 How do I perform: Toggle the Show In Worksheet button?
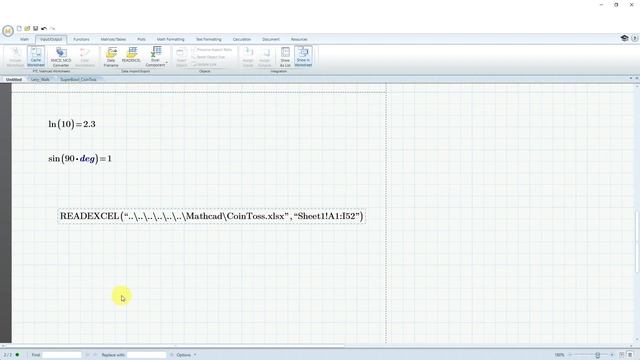(303, 57)
